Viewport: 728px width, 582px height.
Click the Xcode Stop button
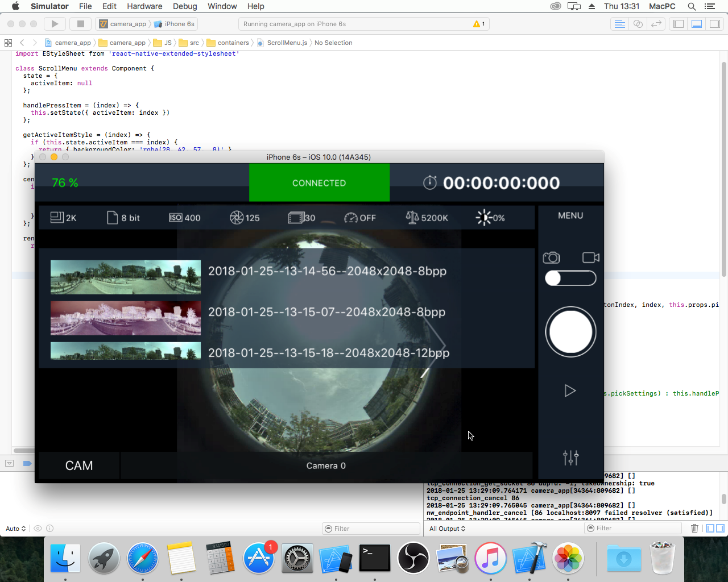[80, 24]
